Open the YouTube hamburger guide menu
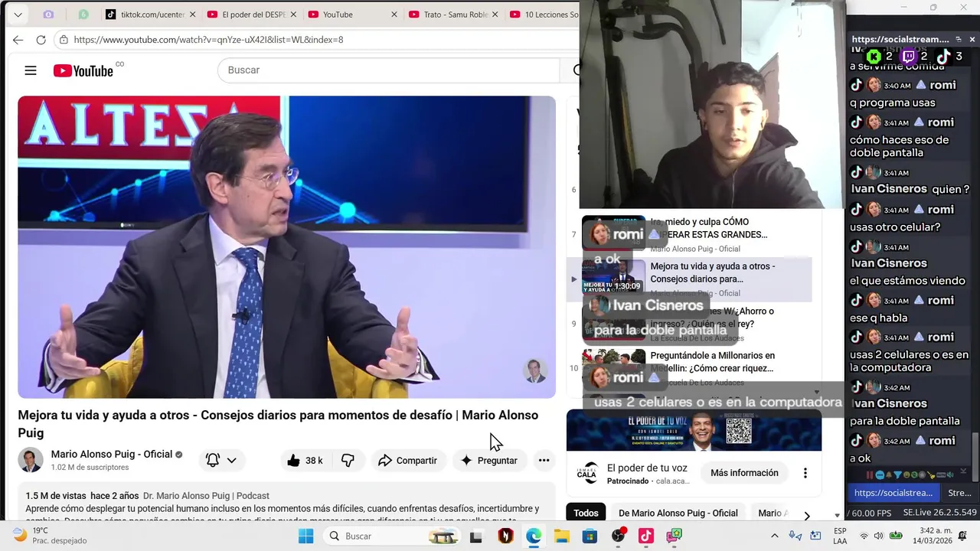The height and width of the screenshot is (551, 980). pos(31,70)
